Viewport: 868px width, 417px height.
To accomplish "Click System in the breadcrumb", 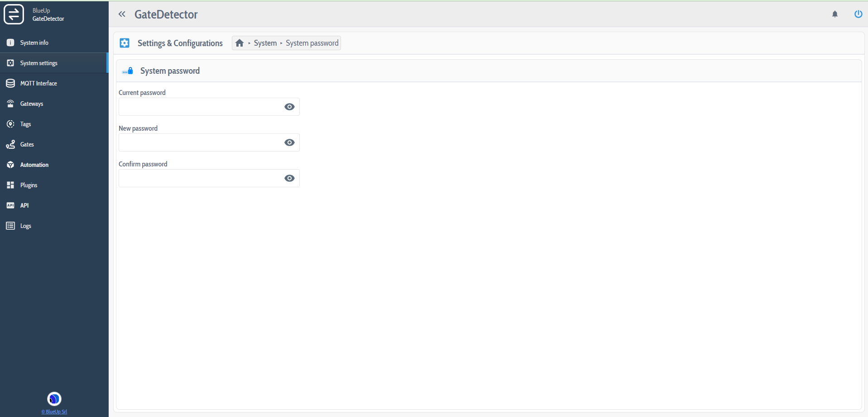I will [x=265, y=43].
